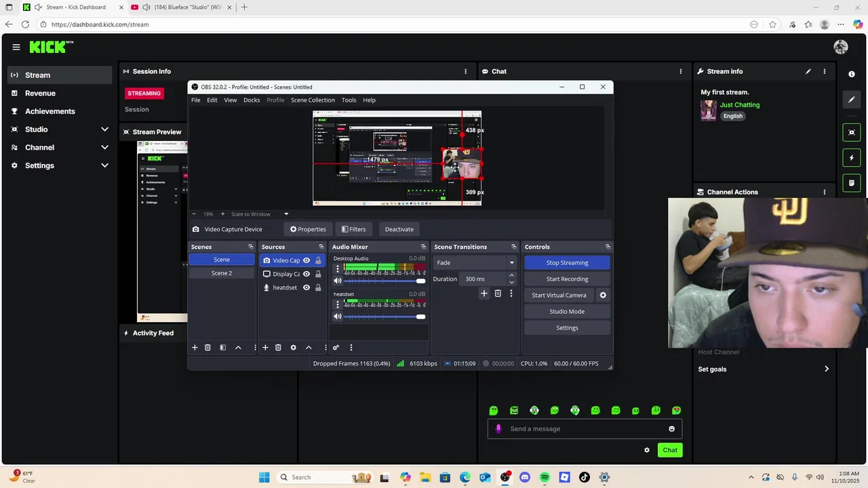The image size is (868, 488).
Task: Open heatdset channel options dots
Action: point(338,305)
